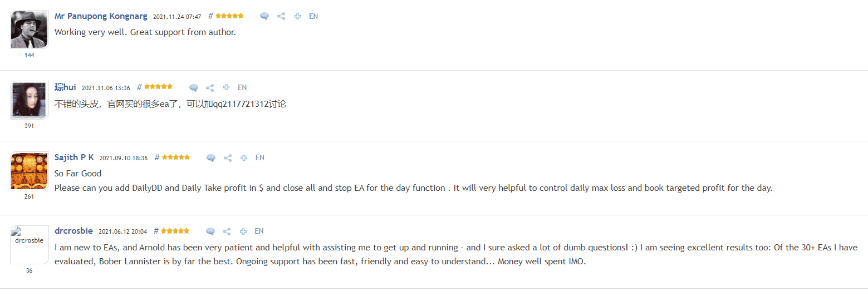The width and height of the screenshot is (868, 291).
Task: Open Sajith P K's profile link
Action: (x=74, y=157)
